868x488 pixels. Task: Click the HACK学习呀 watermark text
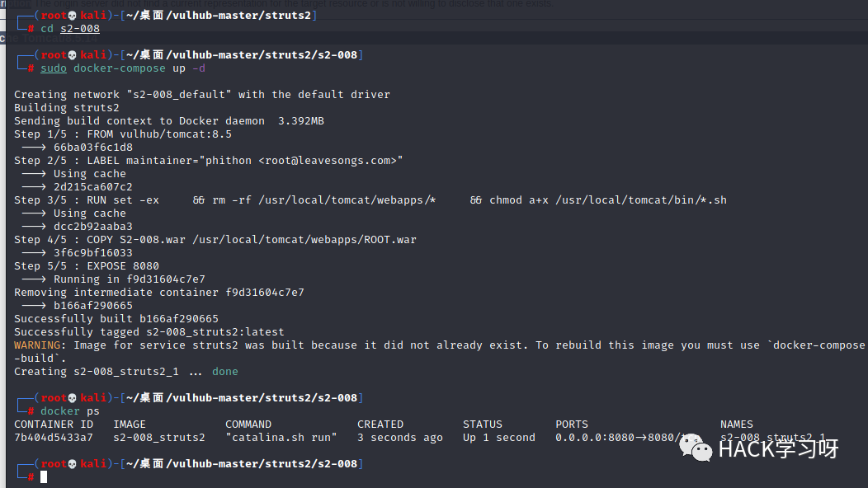tap(778, 448)
